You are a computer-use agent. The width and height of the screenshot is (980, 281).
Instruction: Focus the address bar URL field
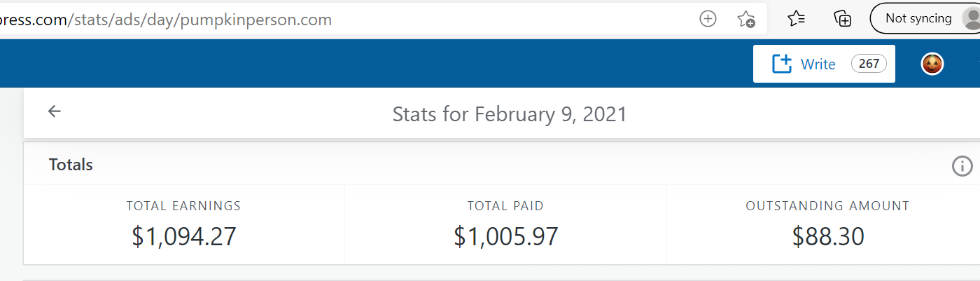coord(420,19)
